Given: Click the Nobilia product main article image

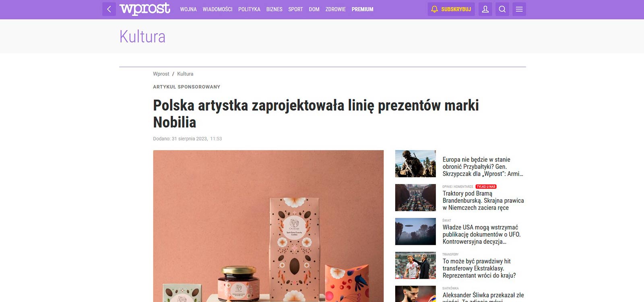Looking at the screenshot, I should coord(268,226).
